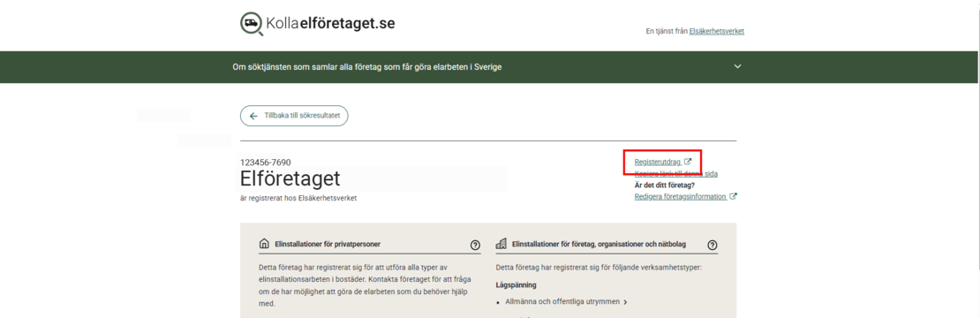Click 'Elinstallationer för företag, organisationer och nätbolag' heading
This screenshot has height=318, width=980.
599,245
